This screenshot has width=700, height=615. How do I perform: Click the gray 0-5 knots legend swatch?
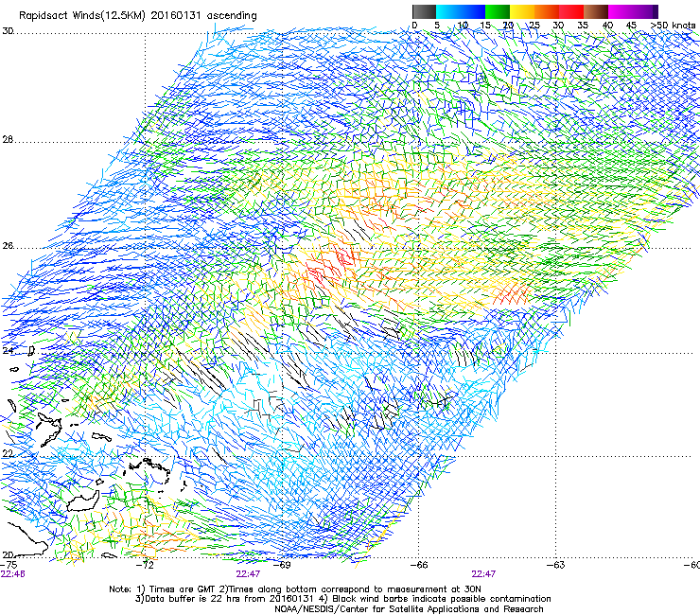424,11
